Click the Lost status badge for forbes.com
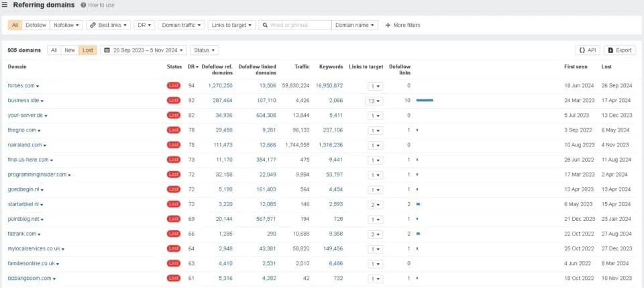 tap(174, 85)
